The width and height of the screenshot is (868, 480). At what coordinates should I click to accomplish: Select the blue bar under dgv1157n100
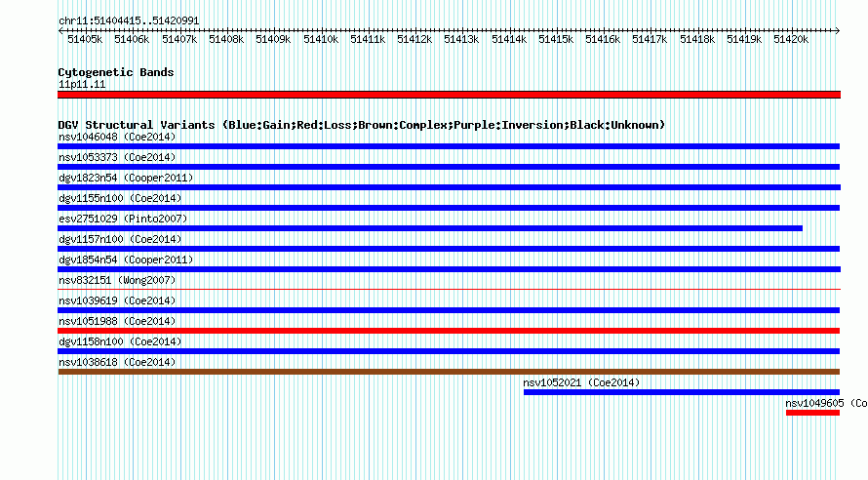(x=449, y=249)
